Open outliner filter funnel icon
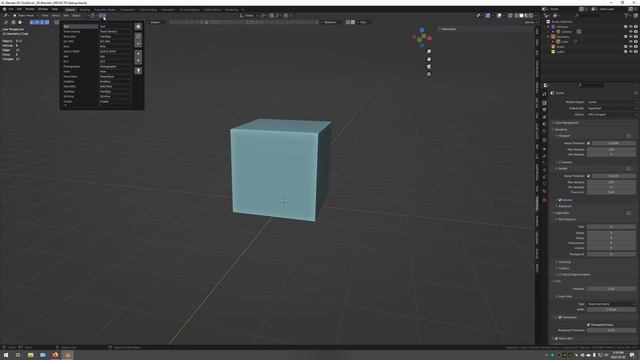This screenshot has width=640, height=360. (626, 16)
